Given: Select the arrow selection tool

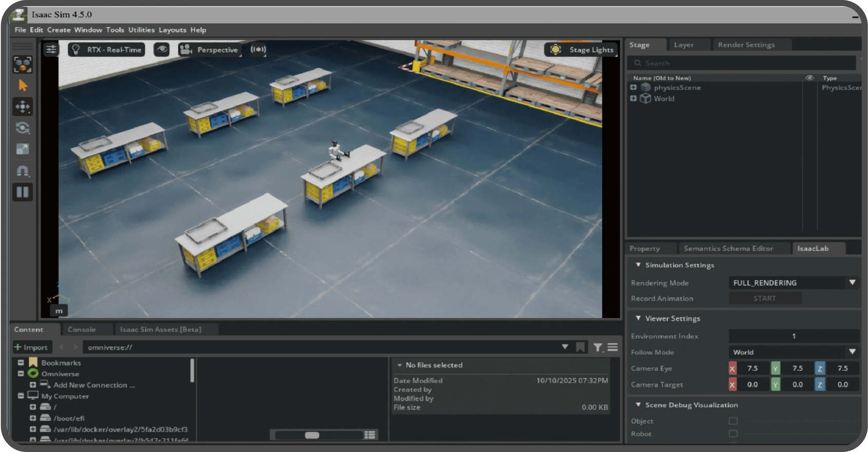Looking at the screenshot, I should (23, 86).
